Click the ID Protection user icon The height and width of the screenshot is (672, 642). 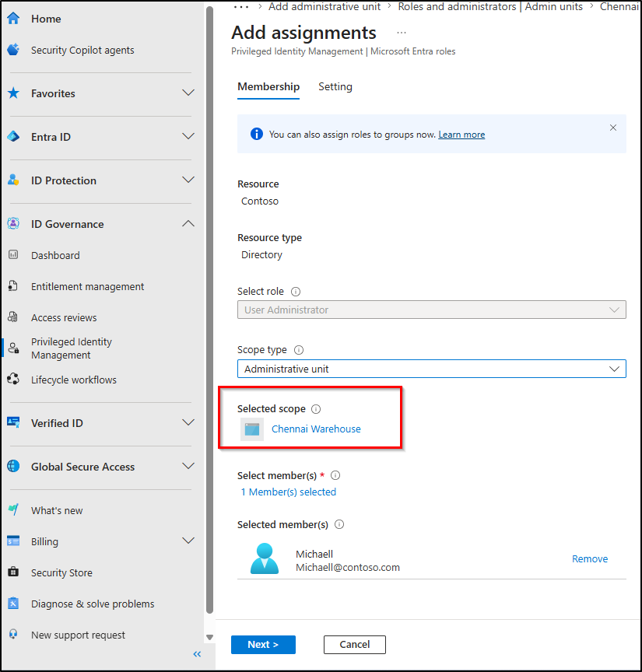click(13, 180)
